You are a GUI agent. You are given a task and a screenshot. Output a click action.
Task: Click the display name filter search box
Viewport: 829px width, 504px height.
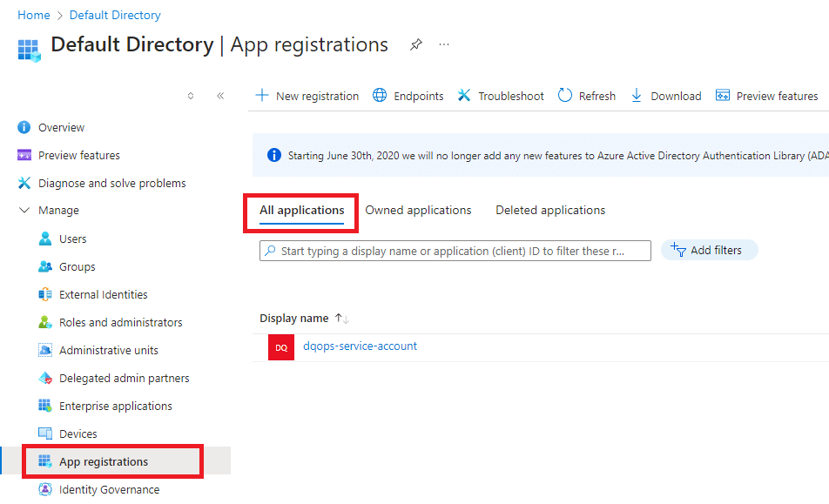(x=455, y=251)
